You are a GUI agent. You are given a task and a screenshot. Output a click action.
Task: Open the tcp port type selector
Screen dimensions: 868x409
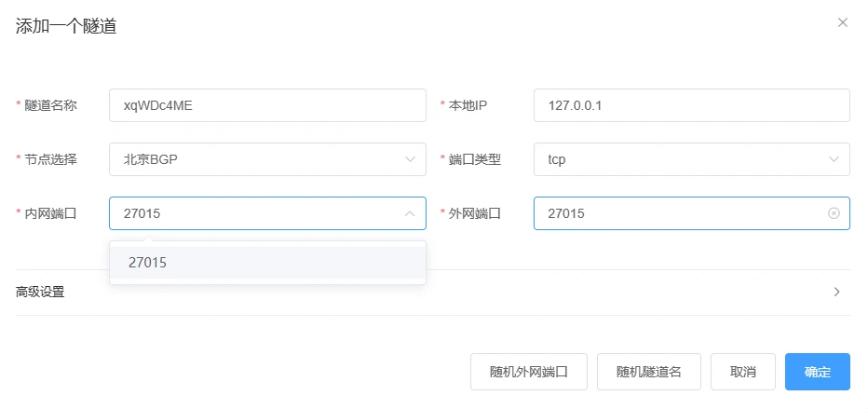[x=680, y=159]
